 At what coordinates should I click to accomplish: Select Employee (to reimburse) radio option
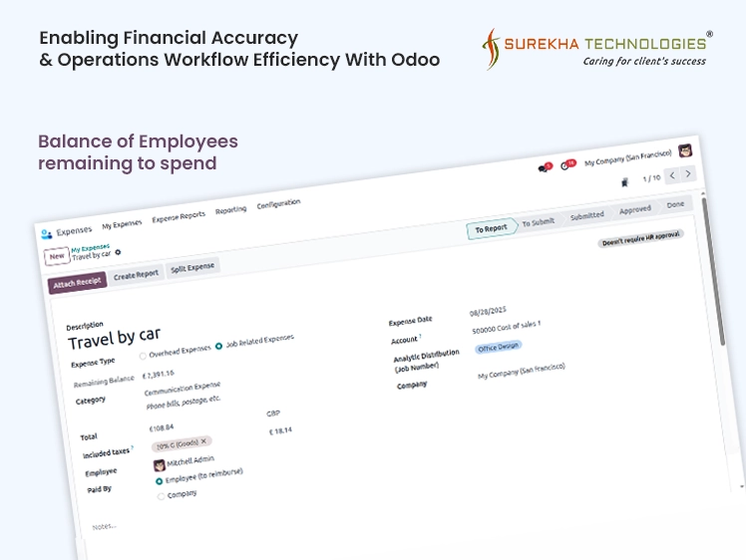[x=160, y=481]
